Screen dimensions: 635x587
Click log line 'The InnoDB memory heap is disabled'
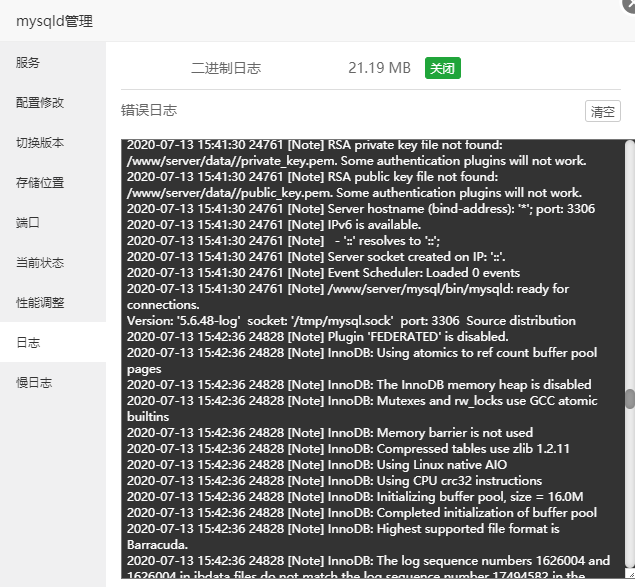coord(359,385)
